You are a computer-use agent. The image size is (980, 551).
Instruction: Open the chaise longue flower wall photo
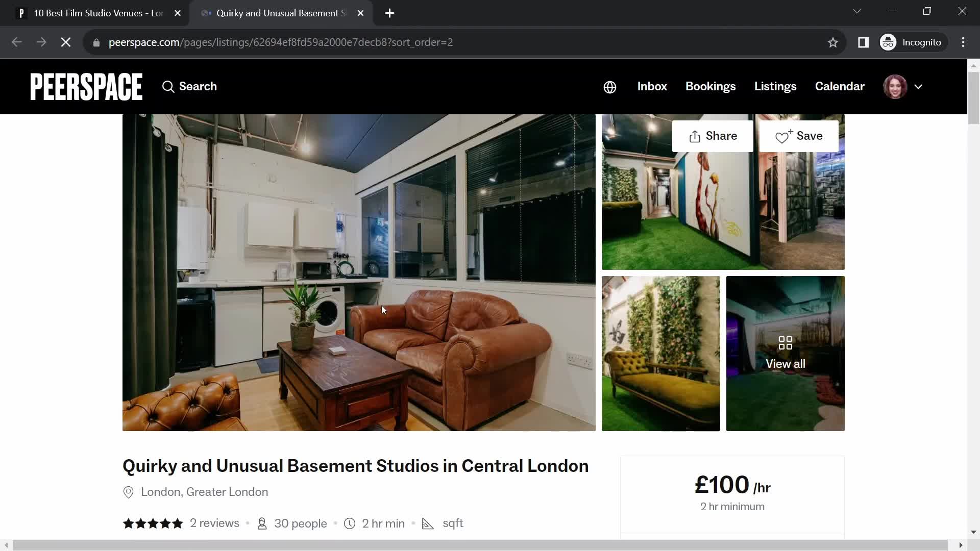pos(660,354)
